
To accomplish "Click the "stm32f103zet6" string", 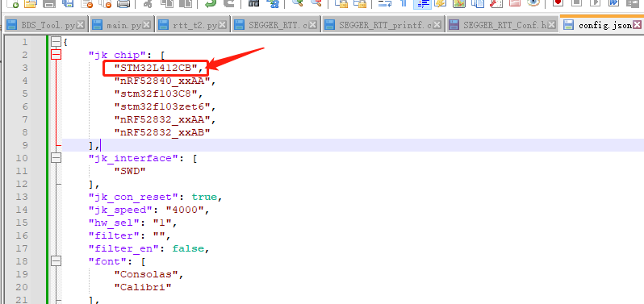I will tap(162, 106).
